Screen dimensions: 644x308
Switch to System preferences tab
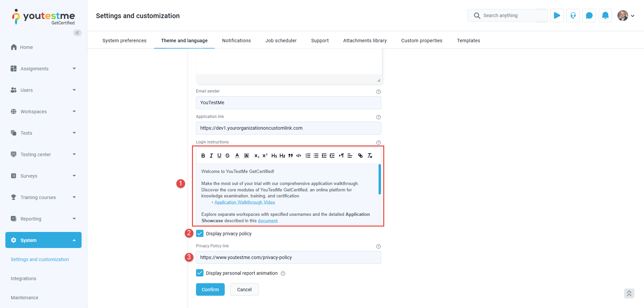[x=124, y=41]
